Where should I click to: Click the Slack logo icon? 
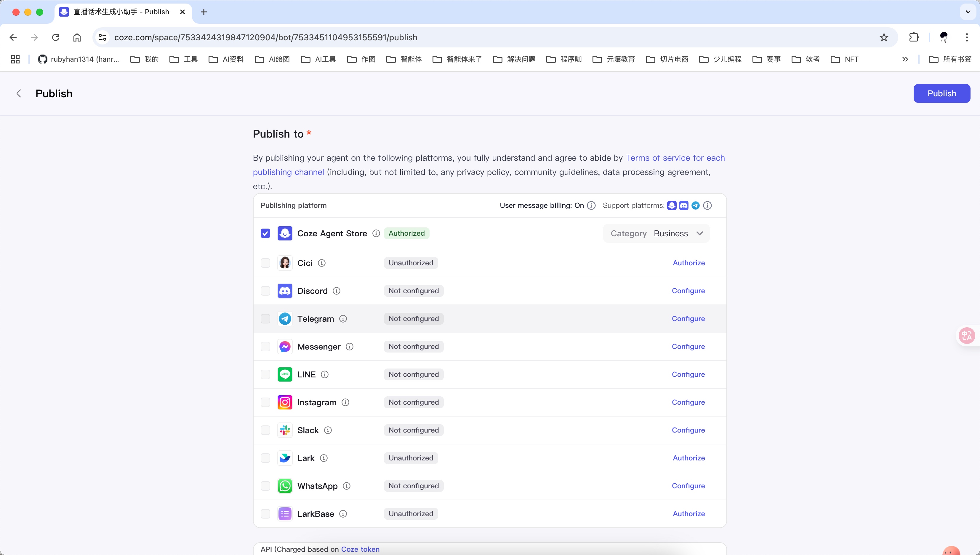point(284,430)
